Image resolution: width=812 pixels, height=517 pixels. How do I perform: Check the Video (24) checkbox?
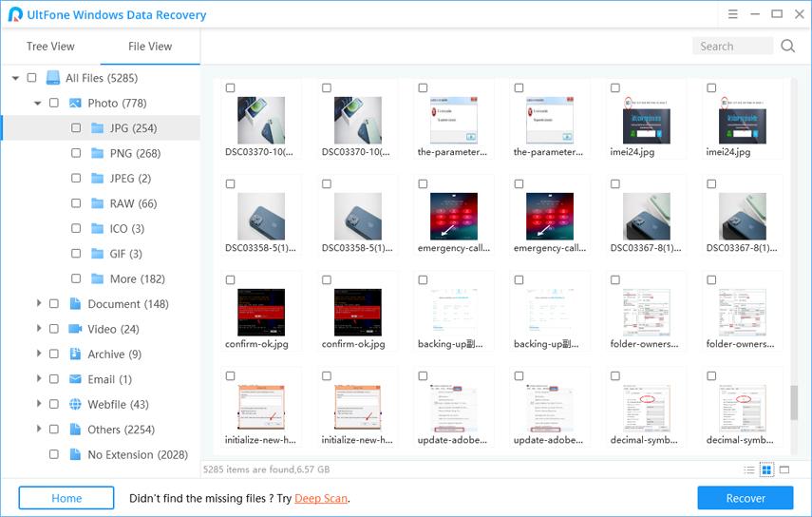pos(54,329)
